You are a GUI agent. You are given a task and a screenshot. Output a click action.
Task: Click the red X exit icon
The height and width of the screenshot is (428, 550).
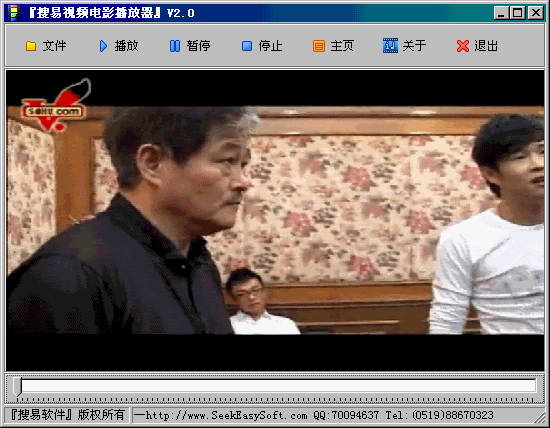pyautogui.click(x=463, y=46)
